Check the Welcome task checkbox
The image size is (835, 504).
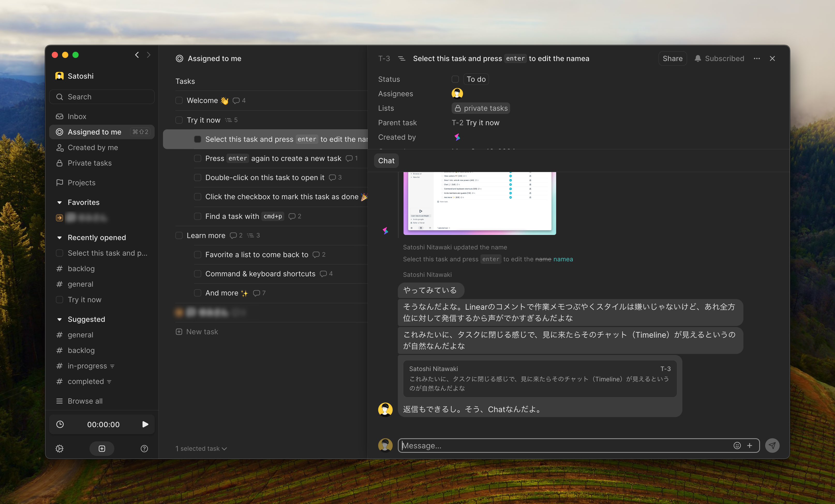(179, 101)
